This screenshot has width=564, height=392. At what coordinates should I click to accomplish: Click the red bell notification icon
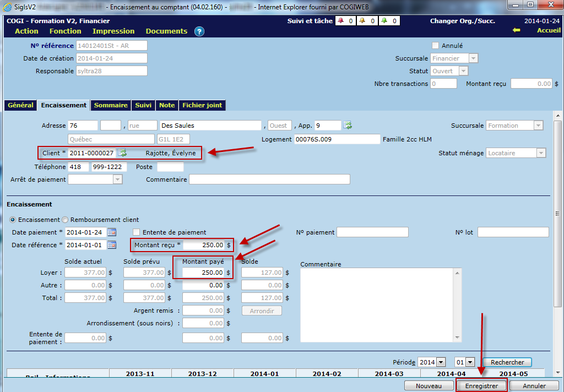340,21
